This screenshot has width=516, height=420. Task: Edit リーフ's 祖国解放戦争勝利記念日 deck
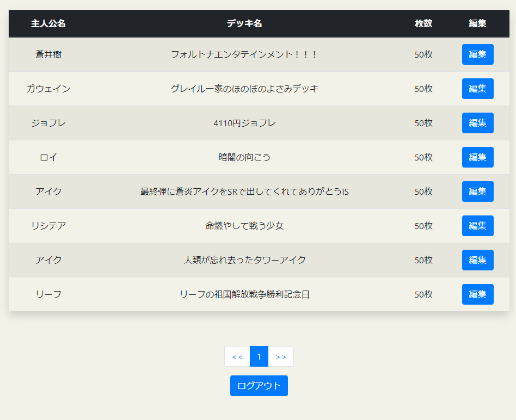pos(477,294)
